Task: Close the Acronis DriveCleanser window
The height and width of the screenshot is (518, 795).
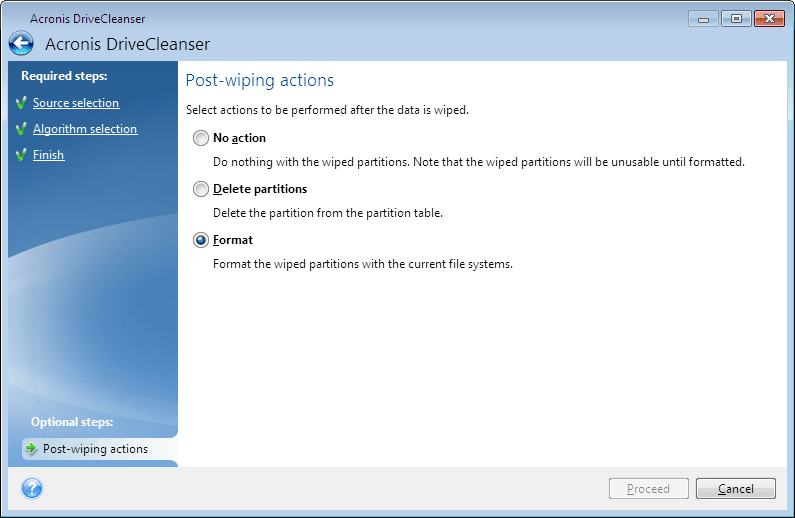Action: 769,19
